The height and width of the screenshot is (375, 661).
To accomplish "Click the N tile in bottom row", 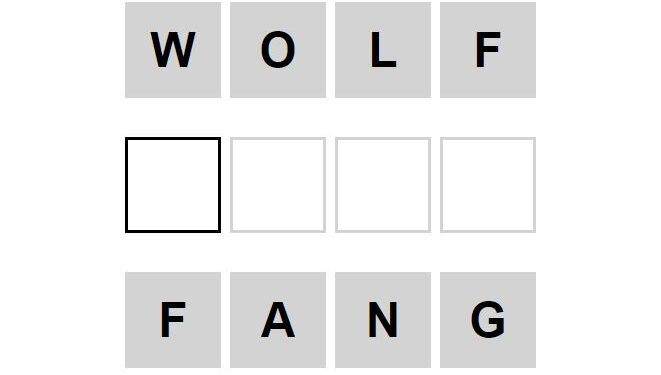I will (383, 320).
